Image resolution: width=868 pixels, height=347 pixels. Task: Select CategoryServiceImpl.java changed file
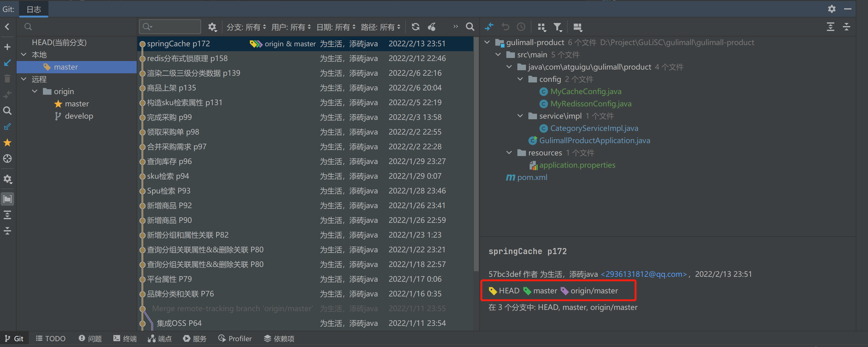594,128
